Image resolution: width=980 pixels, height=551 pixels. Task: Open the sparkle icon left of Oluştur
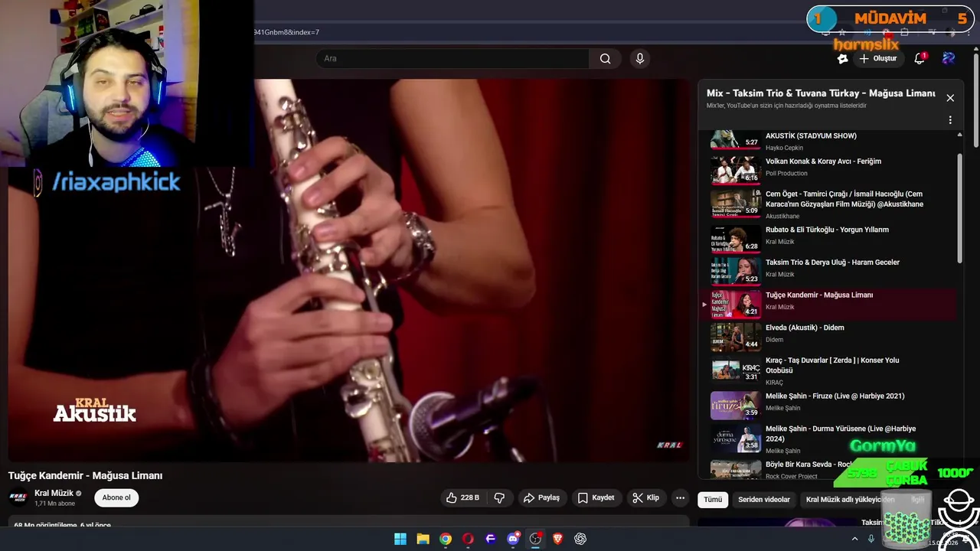pos(842,58)
